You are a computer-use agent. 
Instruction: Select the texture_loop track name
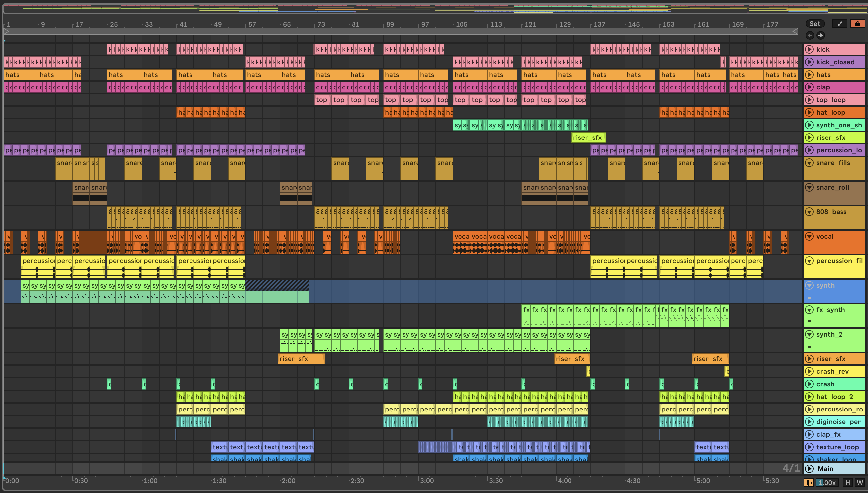[837, 447]
